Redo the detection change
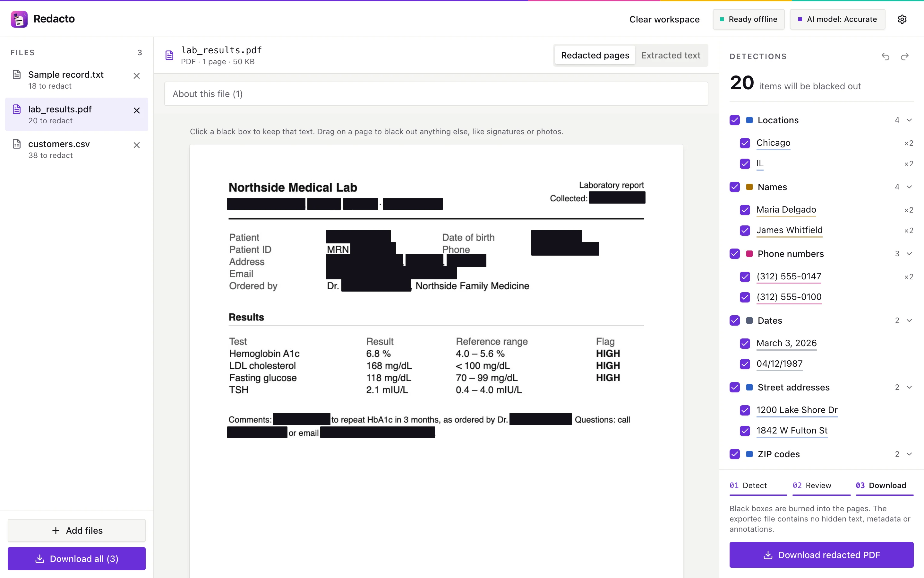This screenshot has height=578, width=924. 904,57
